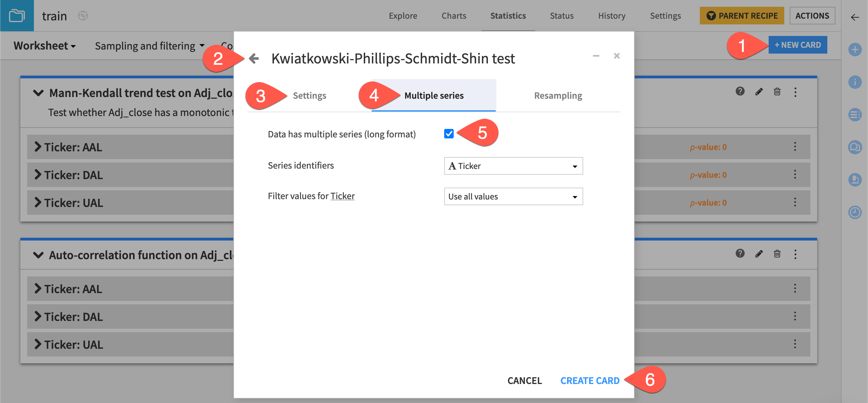This screenshot has height=403, width=868.
Task: Delete the Auto-correlation function card
Action: click(x=777, y=254)
